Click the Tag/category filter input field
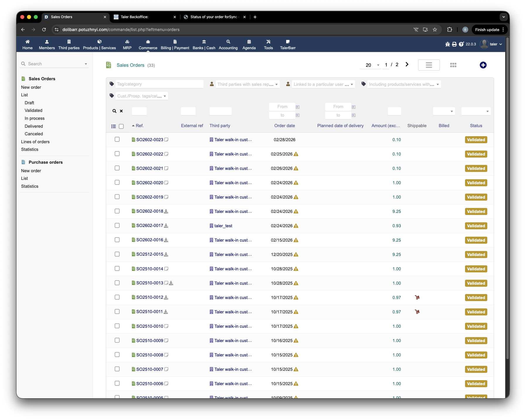 click(x=159, y=84)
